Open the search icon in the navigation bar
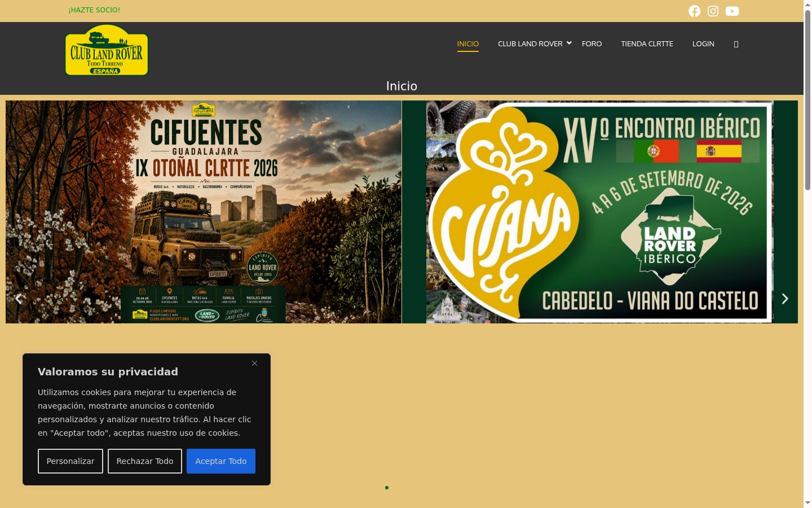Viewport: 812px width, 508px height. (736, 44)
